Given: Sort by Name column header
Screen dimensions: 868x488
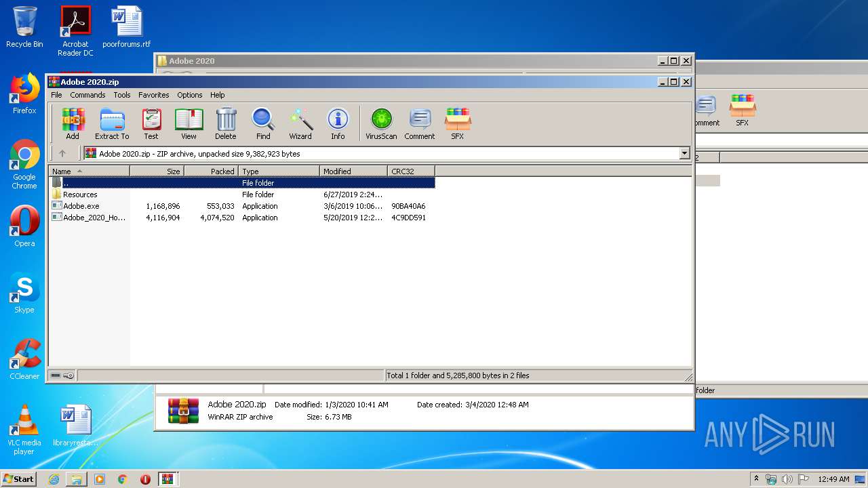Looking at the screenshot, I should (x=89, y=171).
